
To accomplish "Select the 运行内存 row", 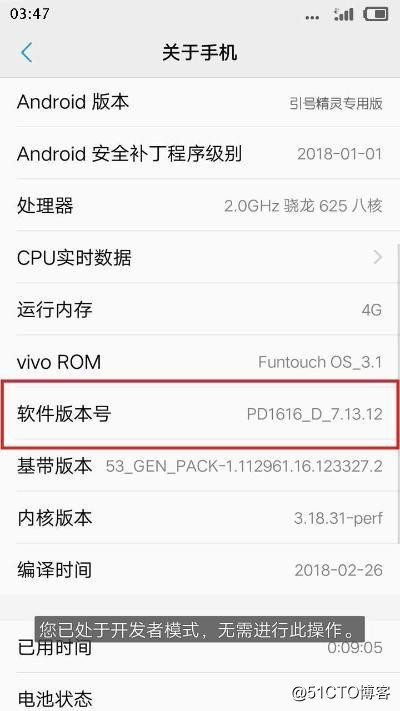I will pos(200,310).
